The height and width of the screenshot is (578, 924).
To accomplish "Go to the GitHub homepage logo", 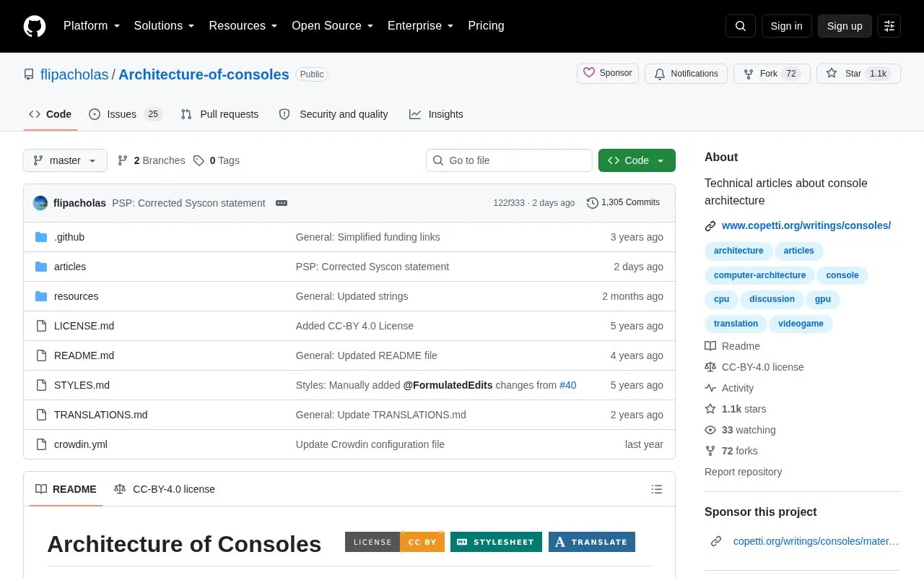I will click(x=35, y=26).
